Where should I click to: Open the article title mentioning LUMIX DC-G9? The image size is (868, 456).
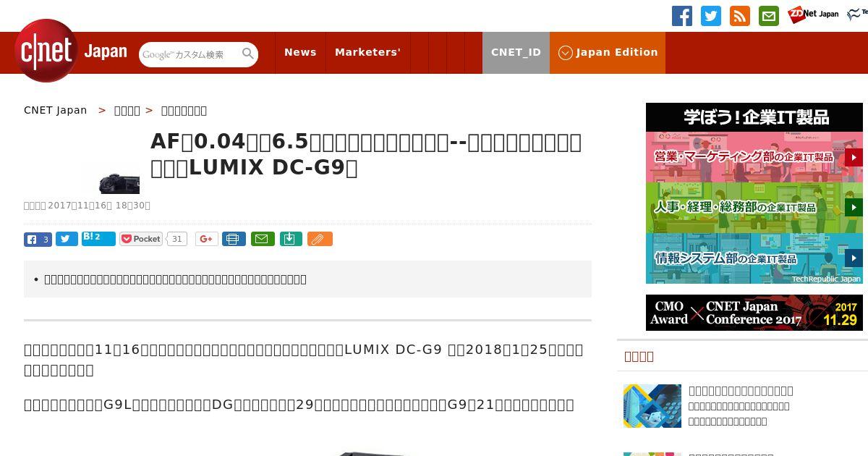(366, 154)
